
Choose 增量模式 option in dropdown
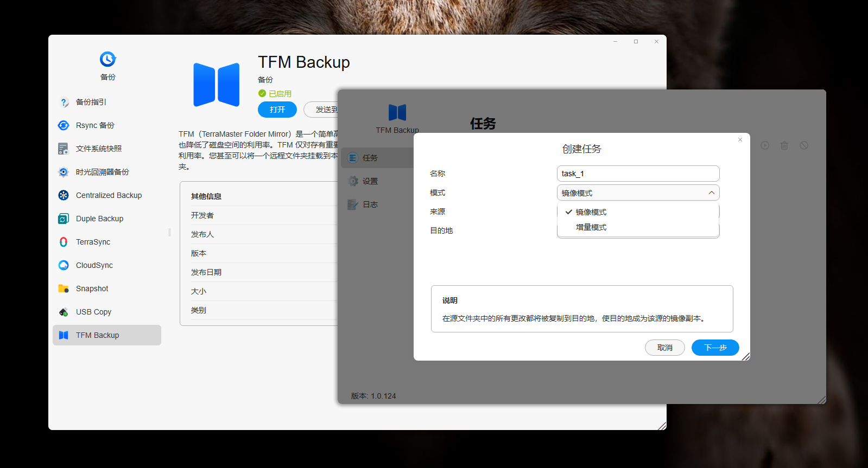point(638,227)
